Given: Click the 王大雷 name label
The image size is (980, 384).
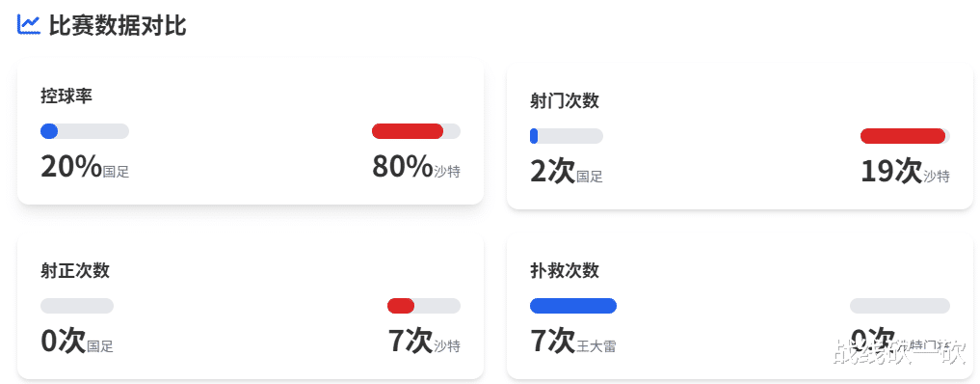Looking at the screenshot, I should tap(596, 345).
